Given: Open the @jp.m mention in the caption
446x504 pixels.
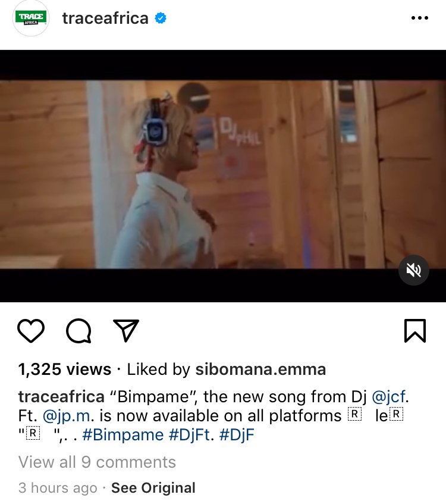Looking at the screenshot, I should (67, 416).
